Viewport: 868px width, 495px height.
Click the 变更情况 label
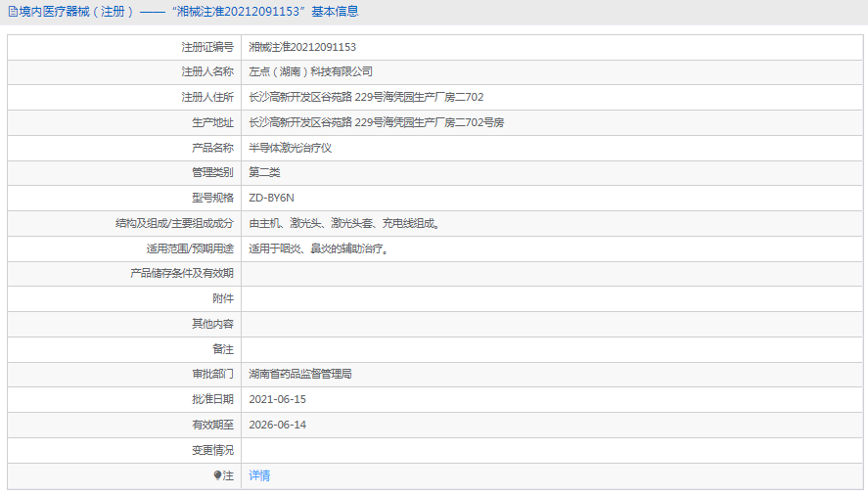[213, 450]
